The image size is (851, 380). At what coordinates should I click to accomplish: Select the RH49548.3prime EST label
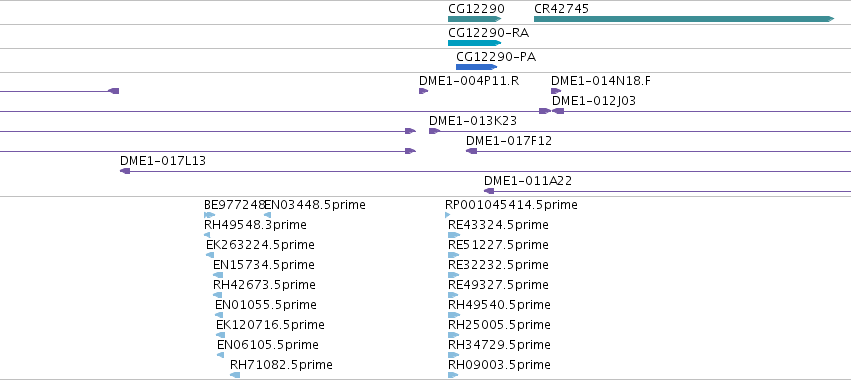click(x=255, y=225)
